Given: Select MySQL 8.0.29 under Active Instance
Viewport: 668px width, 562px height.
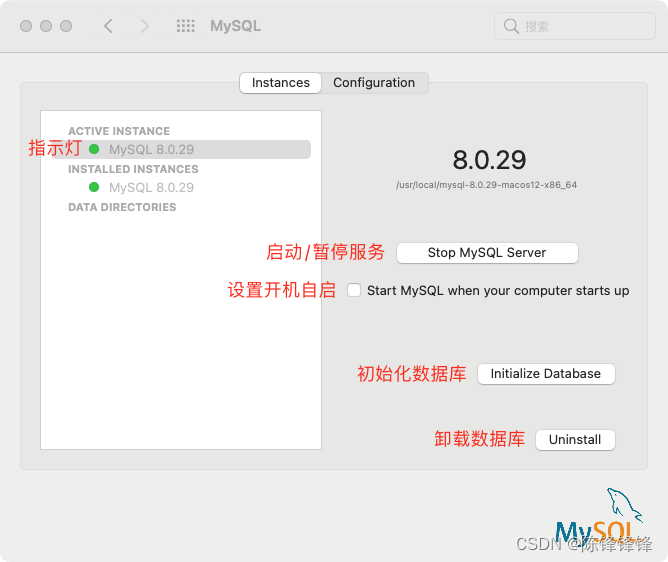Looking at the screenshot, I should [181, 150].
